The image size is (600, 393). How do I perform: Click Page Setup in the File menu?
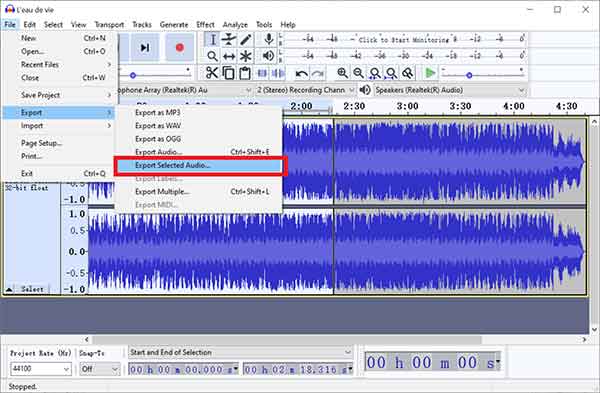coord(59,143)
